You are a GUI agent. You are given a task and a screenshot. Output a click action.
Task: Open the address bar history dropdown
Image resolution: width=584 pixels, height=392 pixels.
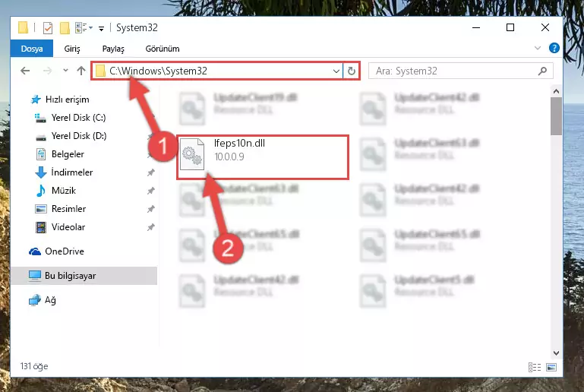tap(336, 71)
